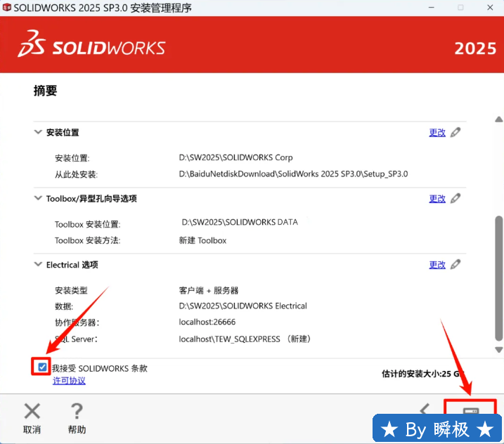This screenshot has width=504, height=444.
Task: Toggle the 我接受 SOLIDWORKS 条款 checkbox
Action: point(43,367)
